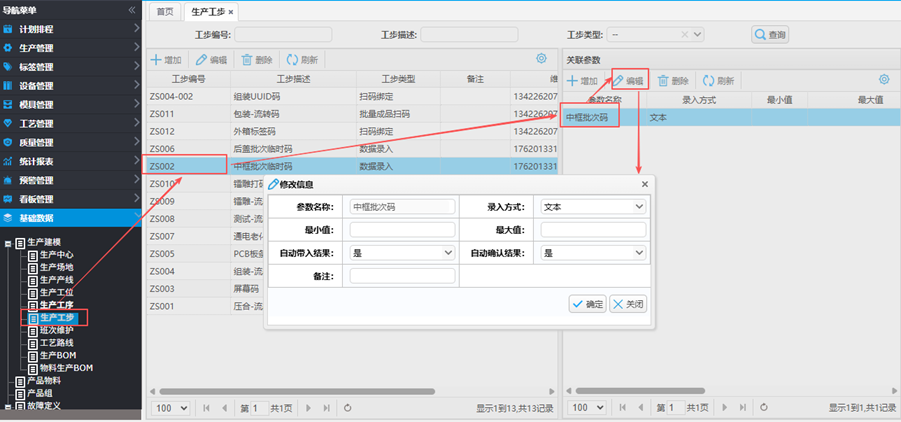
Task: Open the 计划排程 menu section
Action: point(71,29)
